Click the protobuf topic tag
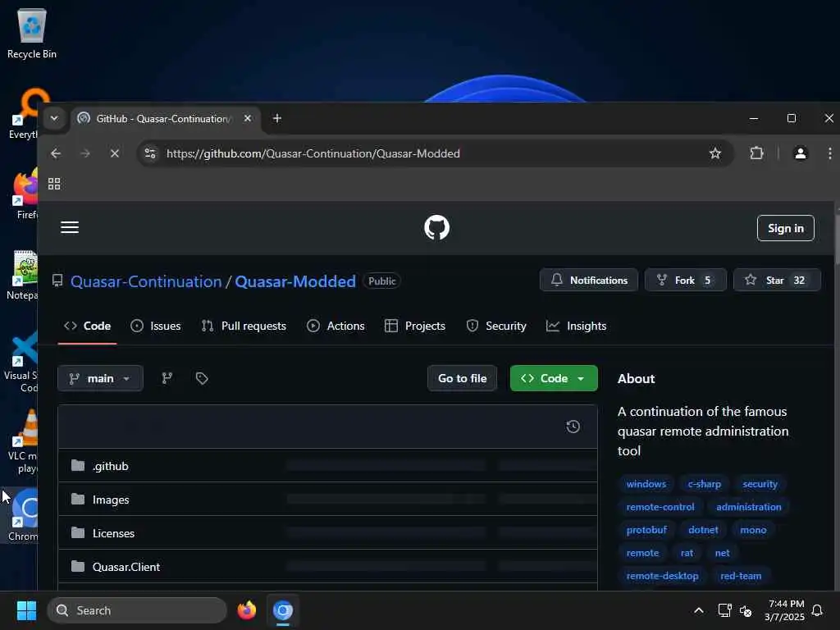This screenshot has width=840, height=630. point(646,530)
